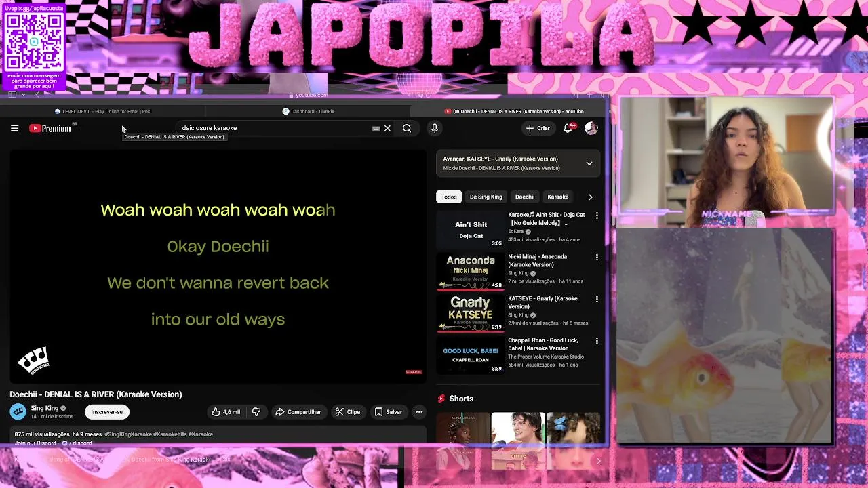This screenshot has height=488, width=868.
Task: Open the Chappell Roan Good Luck, Babe! thumbnail
Action: tap(471, 355)
